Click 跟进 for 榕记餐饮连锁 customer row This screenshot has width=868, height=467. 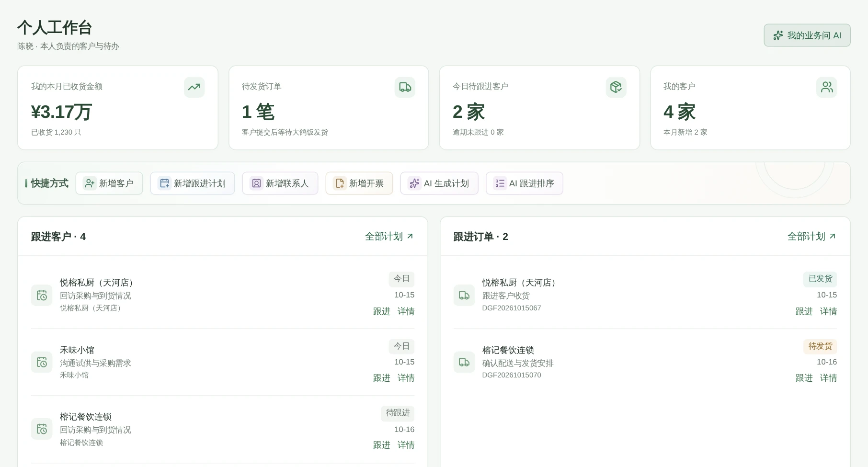click(x=382, y=445)
